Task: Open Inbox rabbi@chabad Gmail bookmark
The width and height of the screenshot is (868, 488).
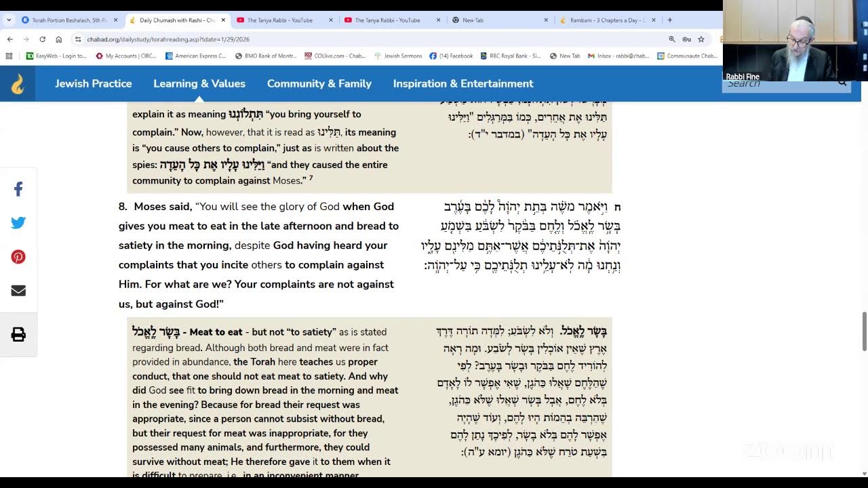Action: pyautogui.click(x=618, y=56)
